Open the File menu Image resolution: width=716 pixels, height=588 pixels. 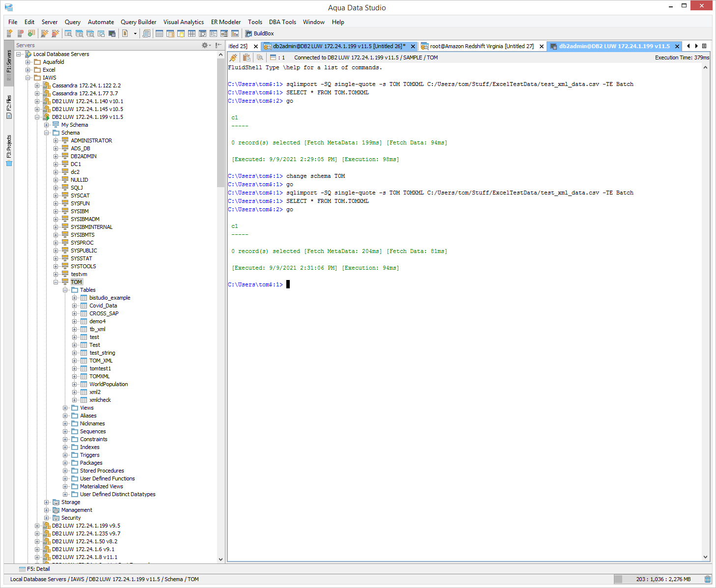[13, 22]
